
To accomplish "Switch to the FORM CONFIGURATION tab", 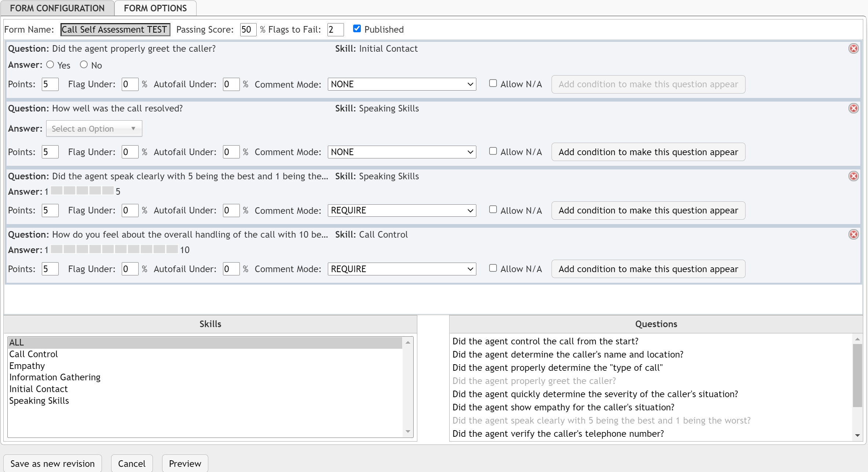I will 57,8.
